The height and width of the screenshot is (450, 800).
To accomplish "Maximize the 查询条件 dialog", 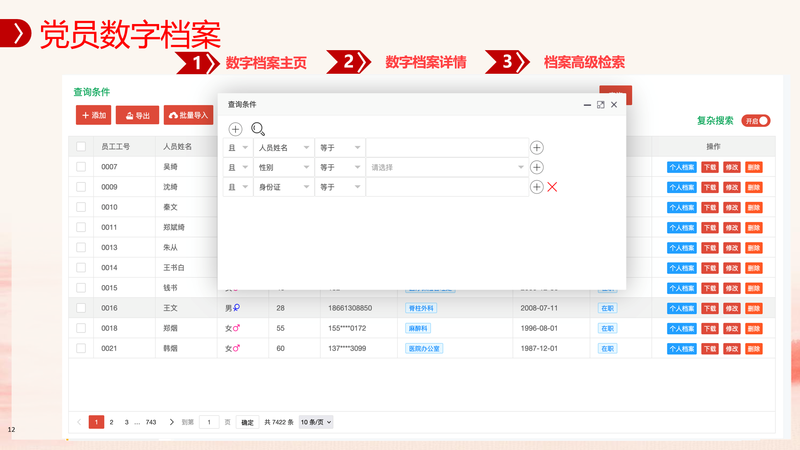I will tap(601, 105).
